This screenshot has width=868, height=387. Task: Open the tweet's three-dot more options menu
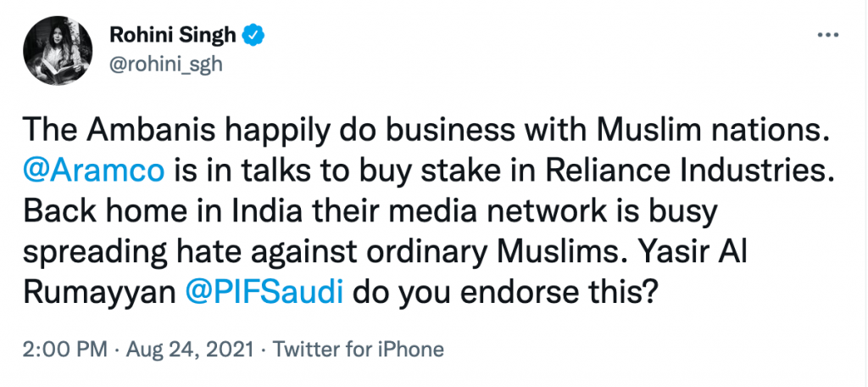pyautogui.click(x=826, y=36)
